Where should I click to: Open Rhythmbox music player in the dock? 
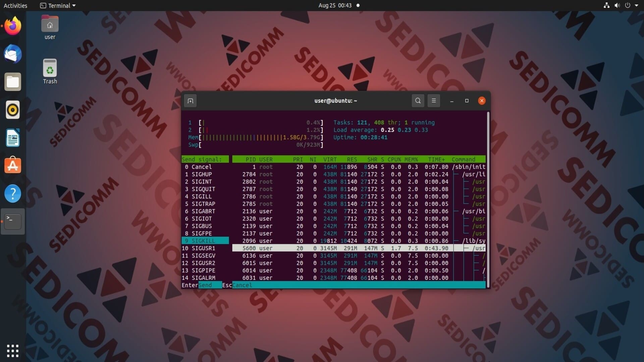point(13,110)
